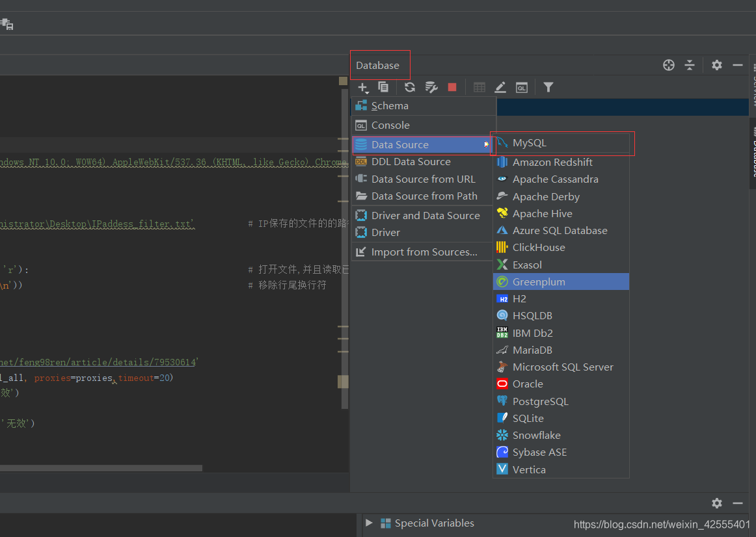Select Apache Cassandra data source
Image resolution: width=756 pixels, height=537 pixels.
pyautogui.click(x=561, y=179)
